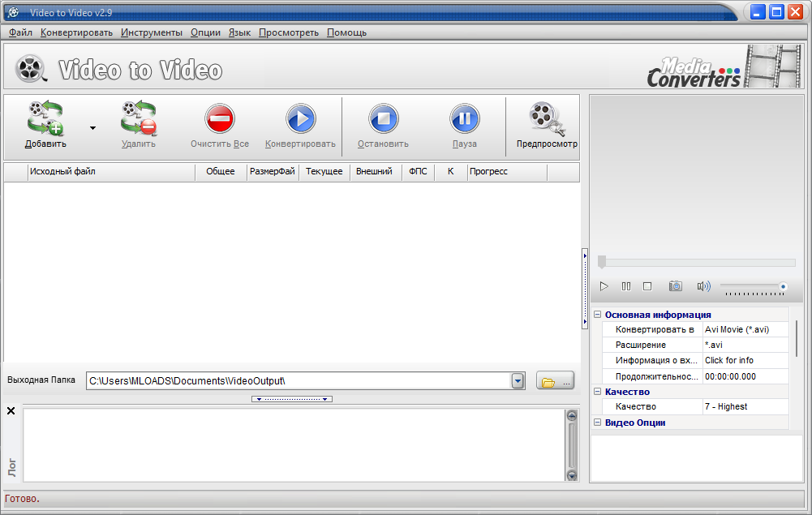Open the Опции menu
The width and height of the screenshot is (812, 515).
205,32
